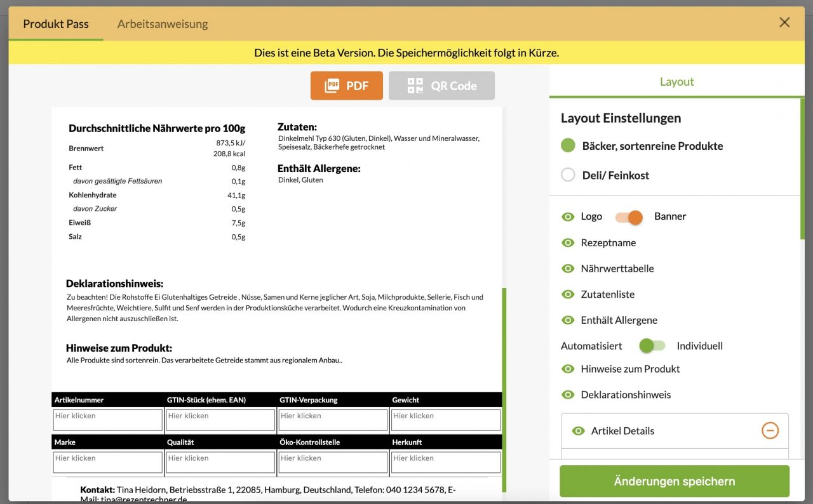Viewport: 813px width, 504px height.
Task: Download the PDF
Action: 347,85
